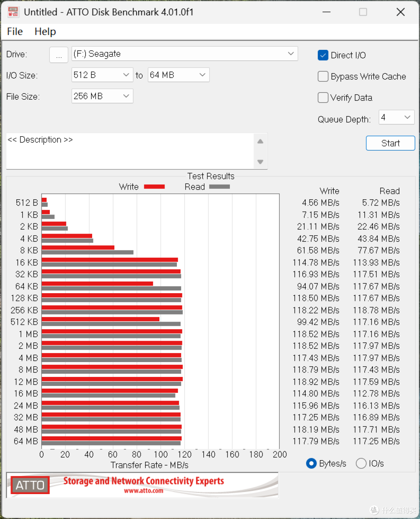This screenshot has height=519, width=420.
Task: Open the drive browse ellipsis button
Action: tap(59, 55)
